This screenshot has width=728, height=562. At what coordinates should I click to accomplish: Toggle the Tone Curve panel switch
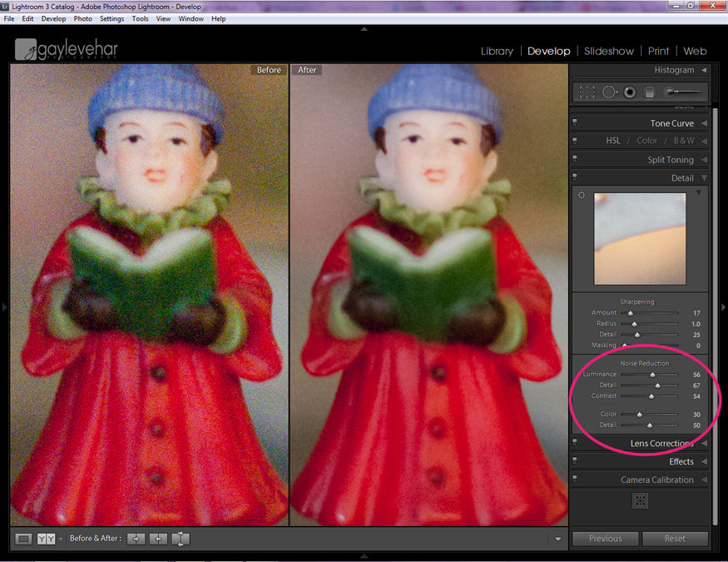575,123
